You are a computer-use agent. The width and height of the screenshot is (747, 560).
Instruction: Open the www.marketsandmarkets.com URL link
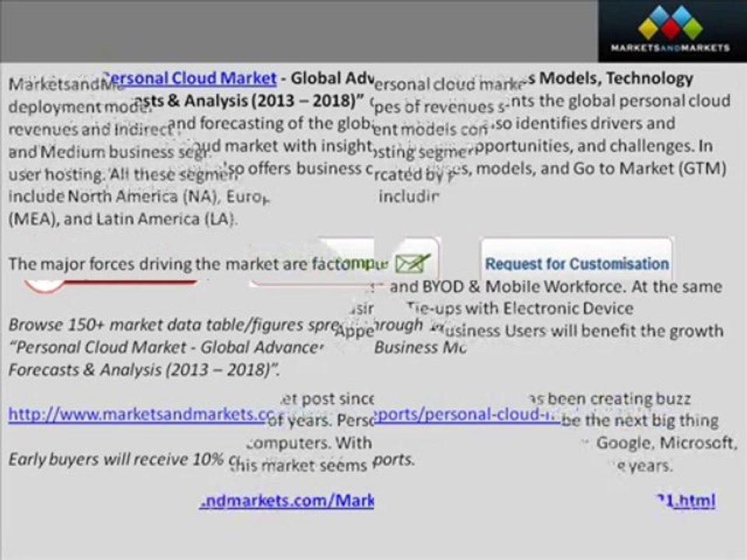coord(143,415)
